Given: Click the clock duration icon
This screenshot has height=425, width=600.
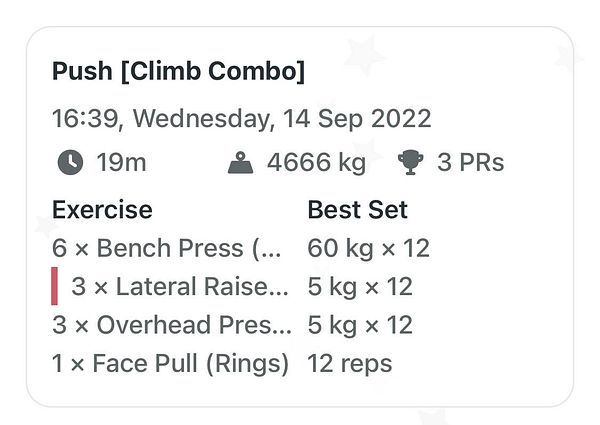Looking at the screenshot, I should [x=71, y=163].
